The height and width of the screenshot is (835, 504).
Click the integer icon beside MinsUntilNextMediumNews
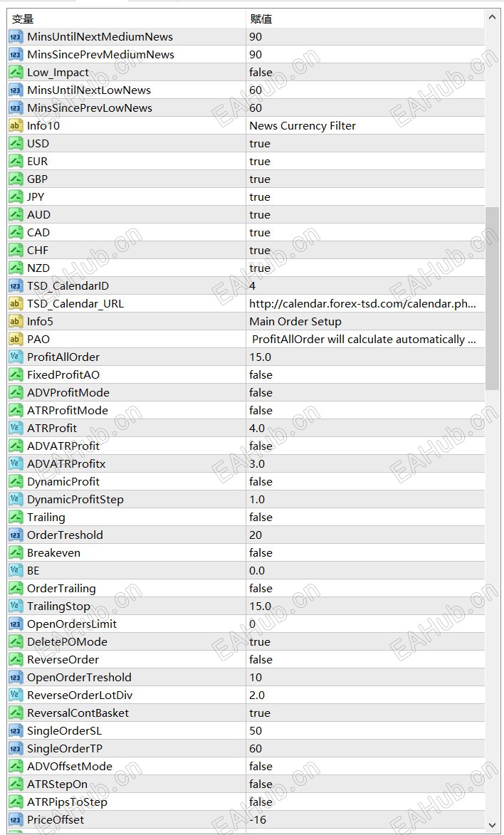[16, 37]
